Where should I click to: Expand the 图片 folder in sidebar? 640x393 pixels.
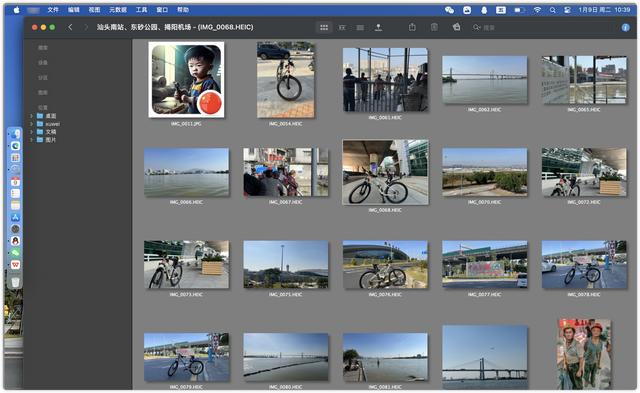(31, 140)
